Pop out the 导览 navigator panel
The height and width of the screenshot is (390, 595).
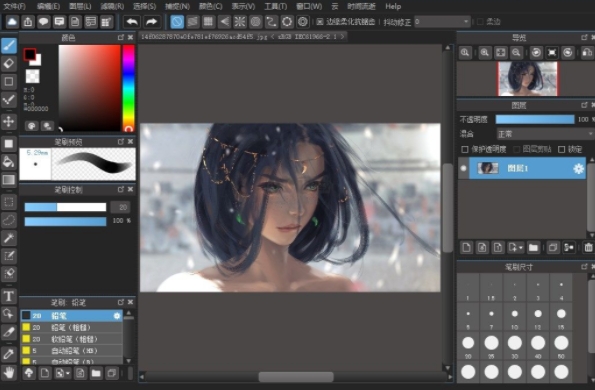584,37
